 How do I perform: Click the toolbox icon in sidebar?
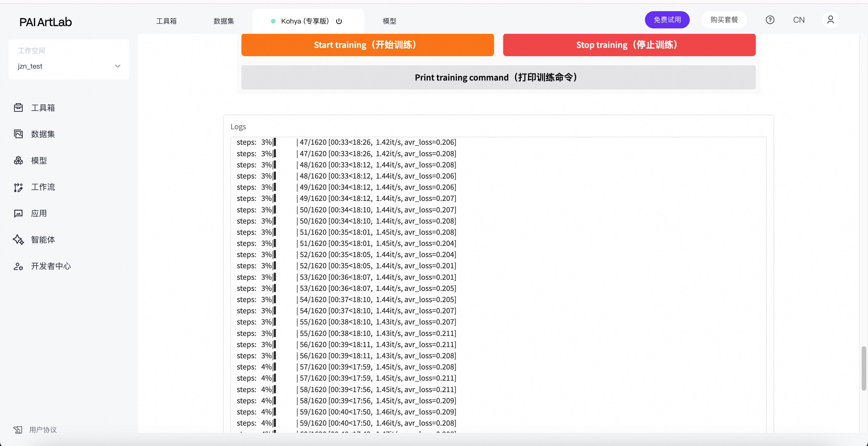pos(18,108)
